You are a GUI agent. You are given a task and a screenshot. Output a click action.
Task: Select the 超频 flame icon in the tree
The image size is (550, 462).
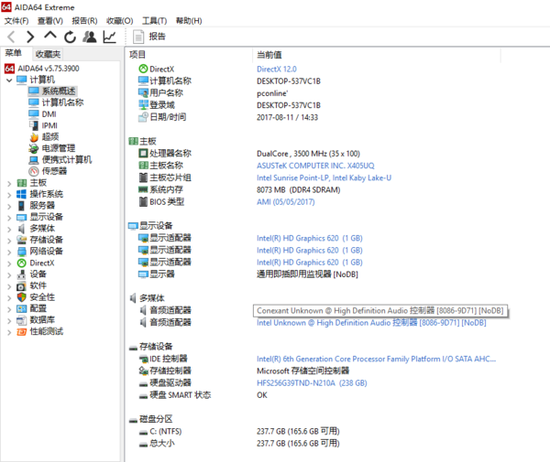[x=34, y=137]
